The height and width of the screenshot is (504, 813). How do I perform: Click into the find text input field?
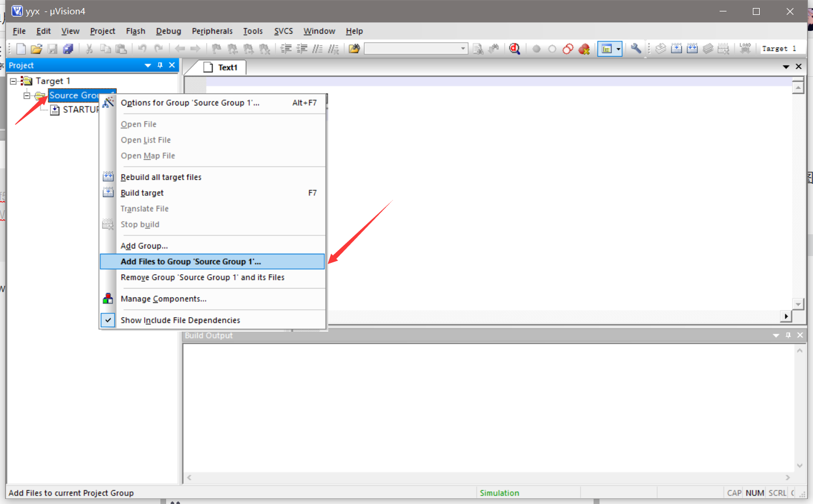412,49
